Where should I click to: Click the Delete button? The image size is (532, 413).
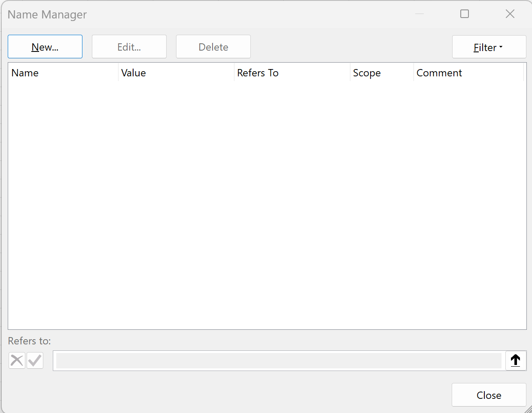pos(213,47)
